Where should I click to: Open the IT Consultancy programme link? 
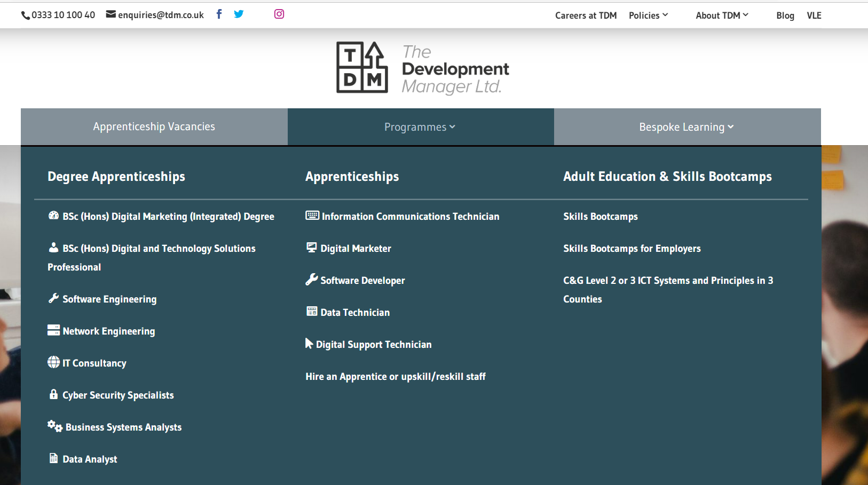tap(94, 363)
